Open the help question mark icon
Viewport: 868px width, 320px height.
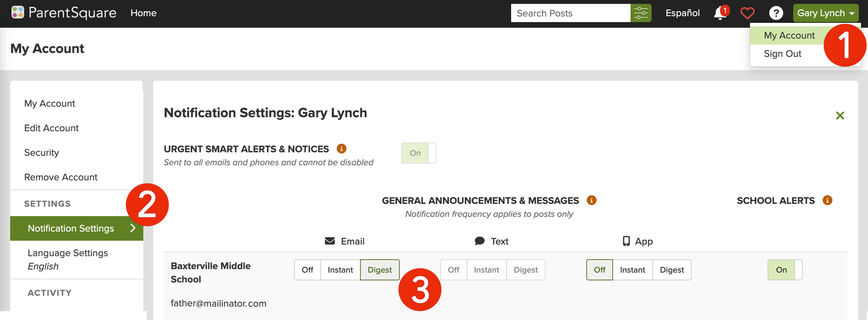coord(776,13)
